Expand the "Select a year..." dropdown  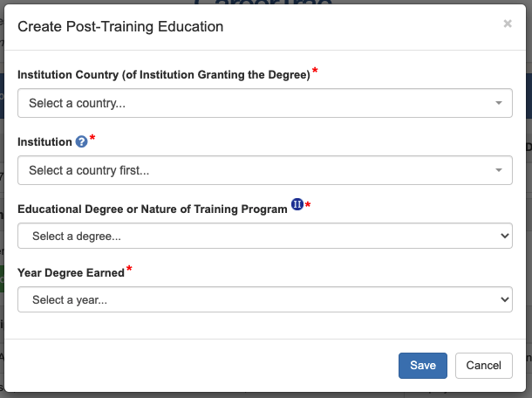point(253,299)
